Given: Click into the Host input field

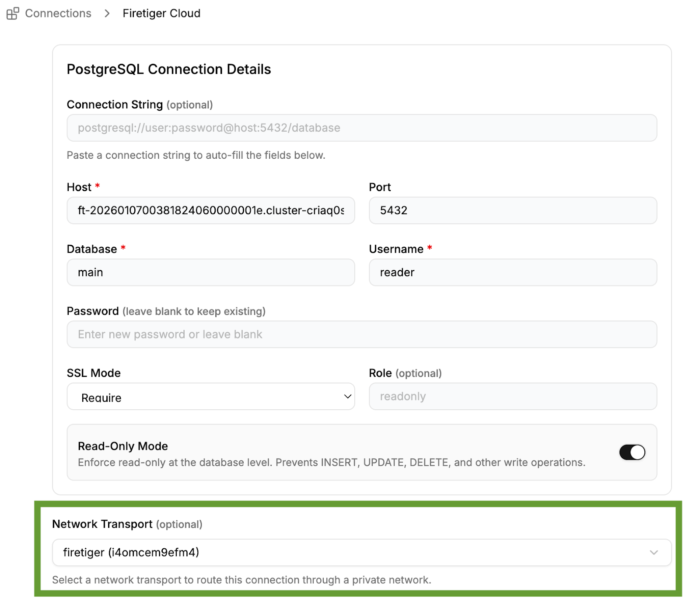Looking at the screenshot, I should [x=210, y=210].
